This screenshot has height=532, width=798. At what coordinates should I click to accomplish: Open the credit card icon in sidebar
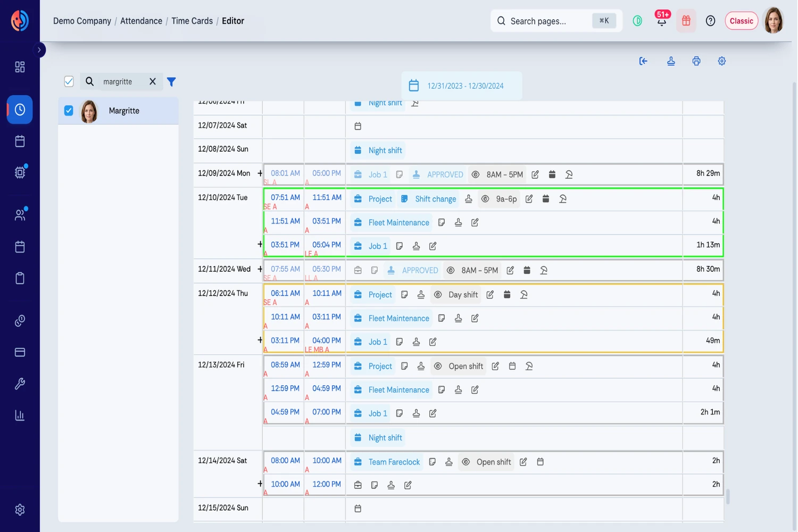(x=20, y=352)
